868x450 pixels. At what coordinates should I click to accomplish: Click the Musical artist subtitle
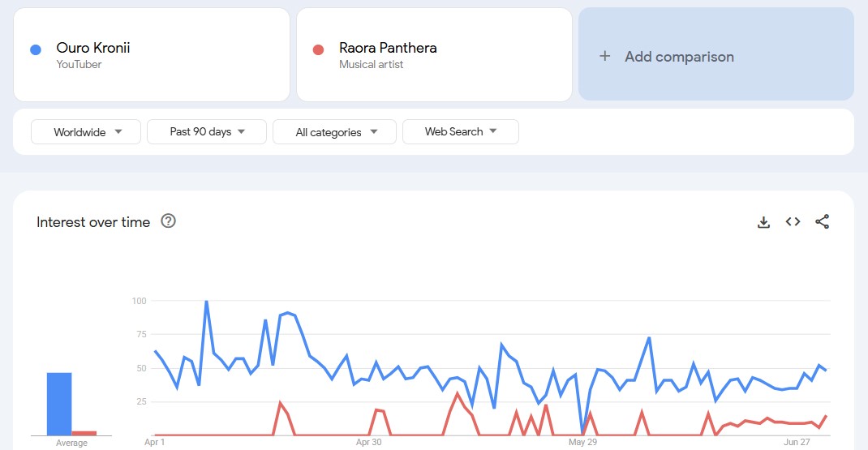point(371,64)
